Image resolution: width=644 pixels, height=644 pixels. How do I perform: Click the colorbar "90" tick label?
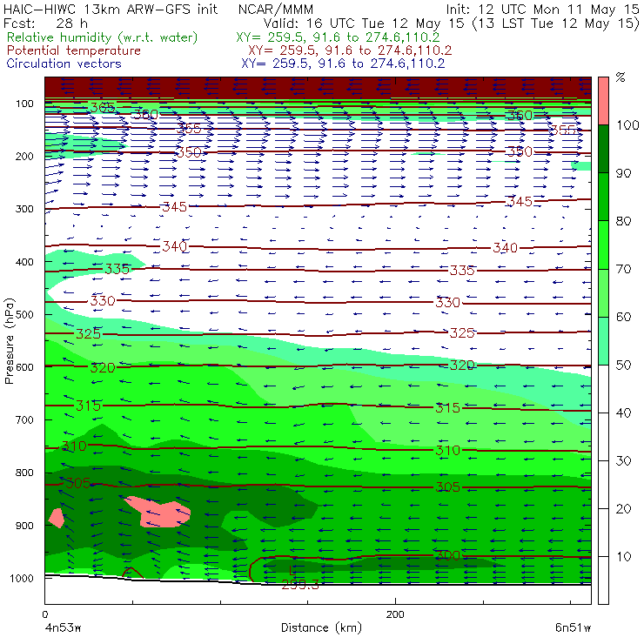[x=623, y=173]
